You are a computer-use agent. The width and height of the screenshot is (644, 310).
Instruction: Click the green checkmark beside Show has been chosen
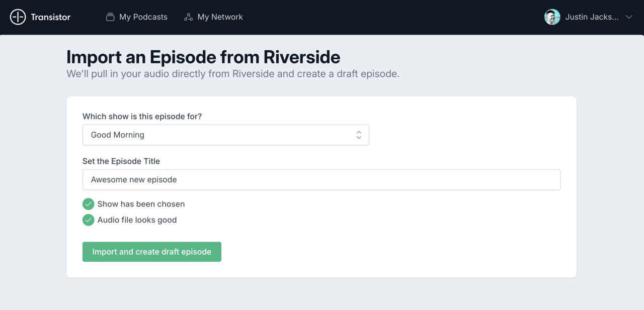(x=88, y=204)
